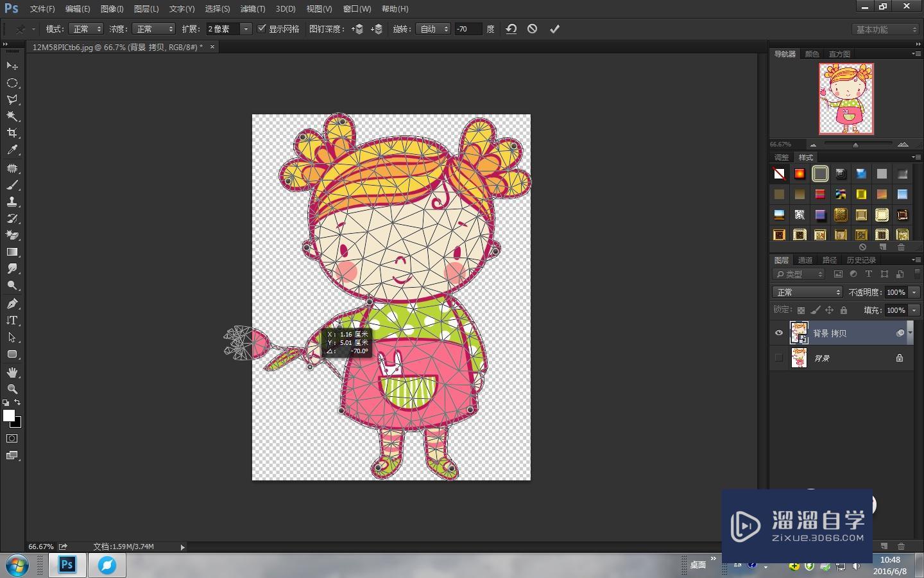Viewport: 924px width, 578px height.
Task: Open the Windows Start menu
Action: [x=17, y=565]
